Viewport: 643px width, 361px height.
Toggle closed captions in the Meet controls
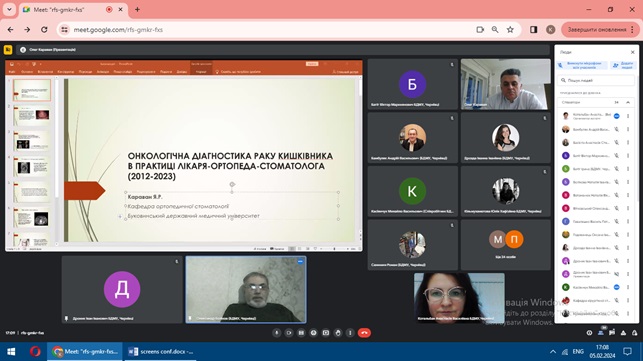301,333
